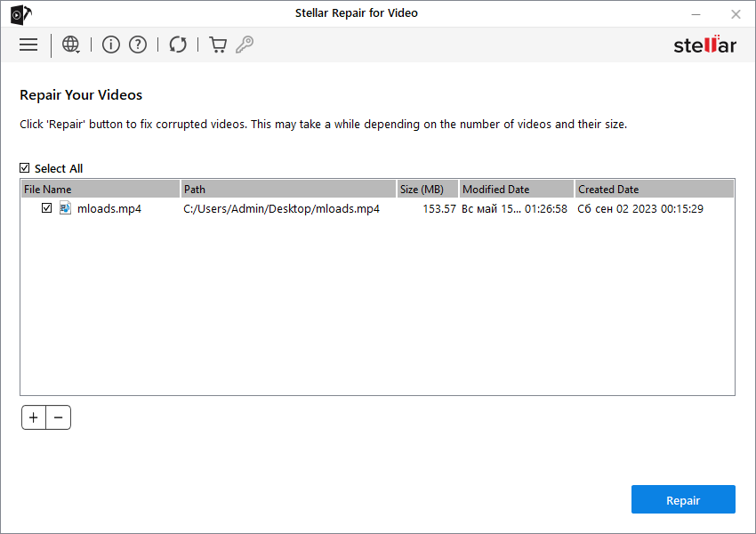
Task: Open the hamburger menu
Action: (x=28, y=44)
